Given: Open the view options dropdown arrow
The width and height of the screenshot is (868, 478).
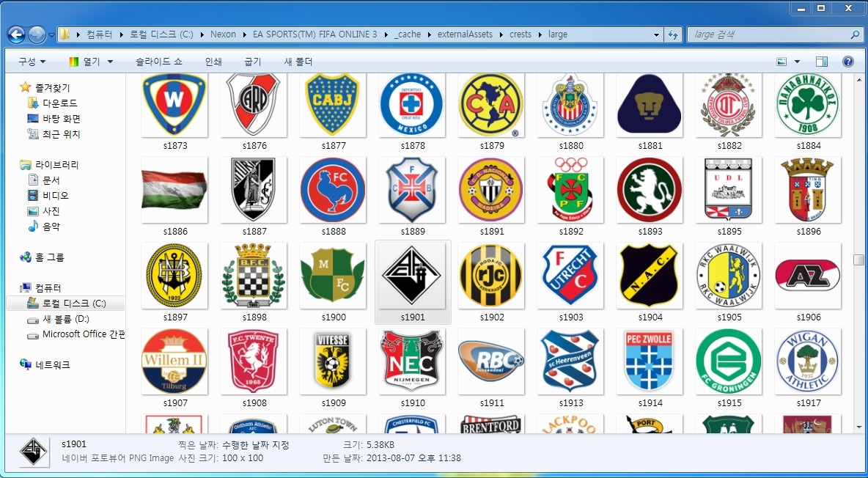Looking at the screenshot, I should 797,62.
